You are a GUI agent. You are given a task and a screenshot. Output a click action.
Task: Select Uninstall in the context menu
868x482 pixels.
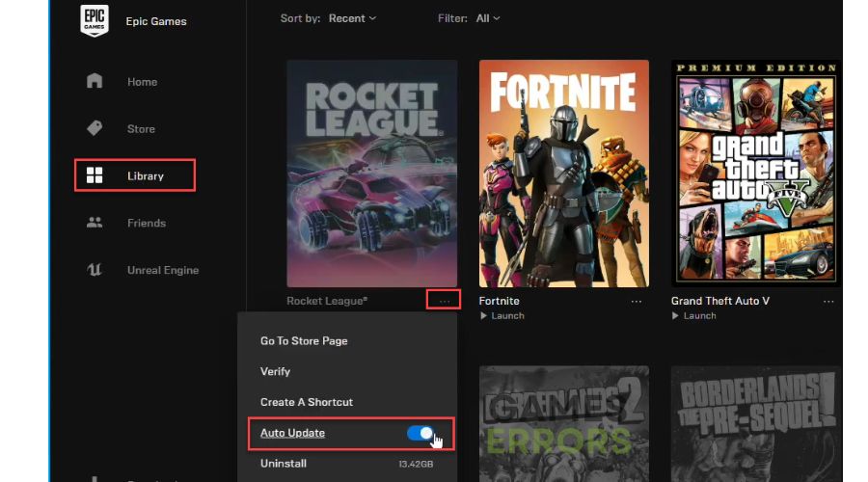click(284, 464)
